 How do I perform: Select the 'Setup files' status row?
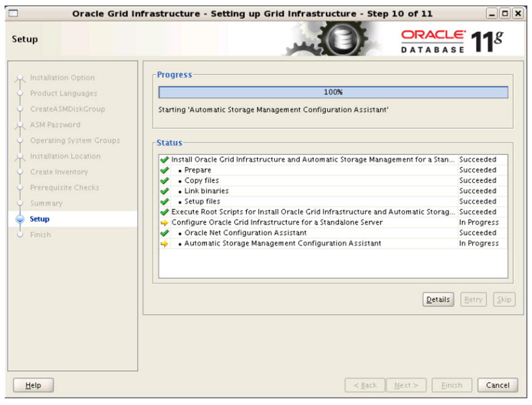click(333, 201)
